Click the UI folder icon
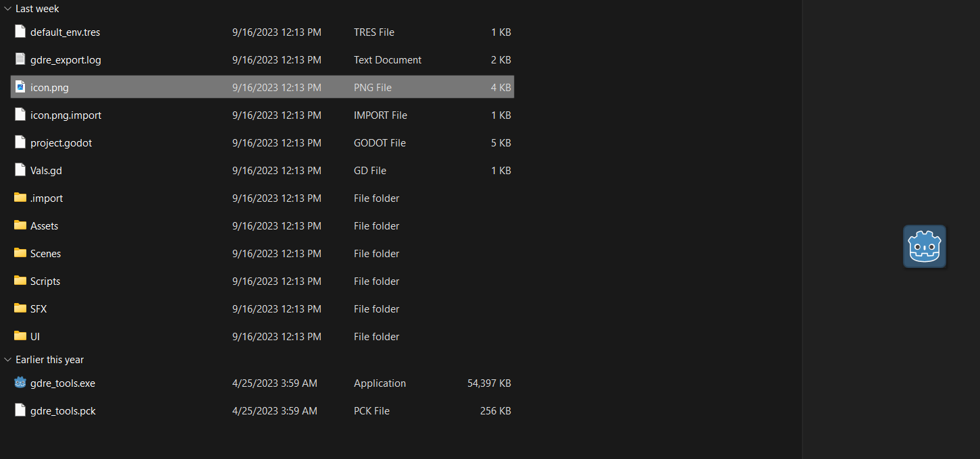This screenshot has width=980, height=459. pos(20,336)
